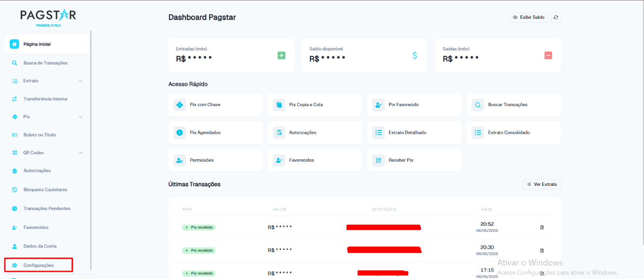This screenshot has height=279, width=644.
Task: Open Extrato Consolidado quick access card
Action: (514, 133)
